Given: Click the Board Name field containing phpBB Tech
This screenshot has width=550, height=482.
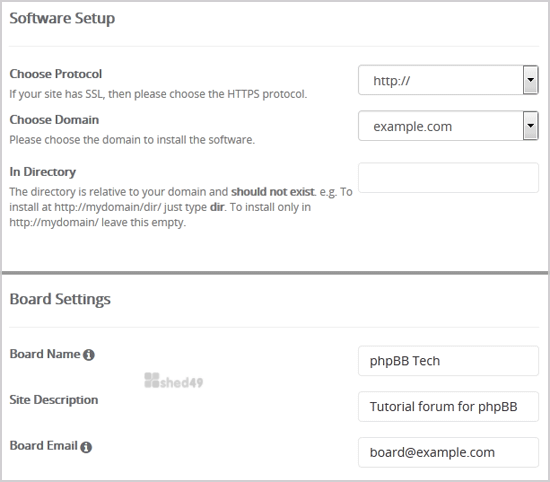Looking at the screenshot, I should point(448,361).
